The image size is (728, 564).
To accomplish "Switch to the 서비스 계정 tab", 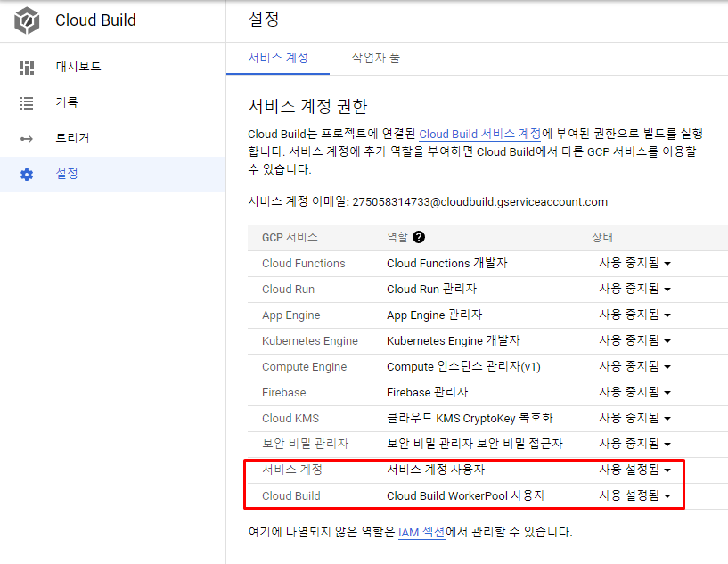I will coord(278,58).
